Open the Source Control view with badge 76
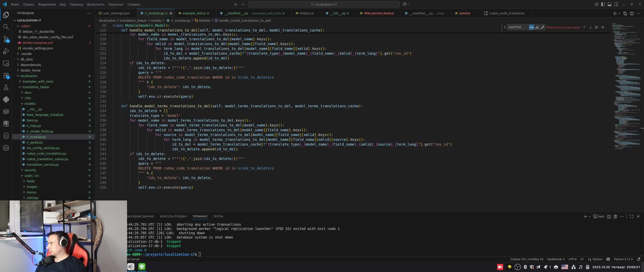644x272 pixels. pos(6,39)
